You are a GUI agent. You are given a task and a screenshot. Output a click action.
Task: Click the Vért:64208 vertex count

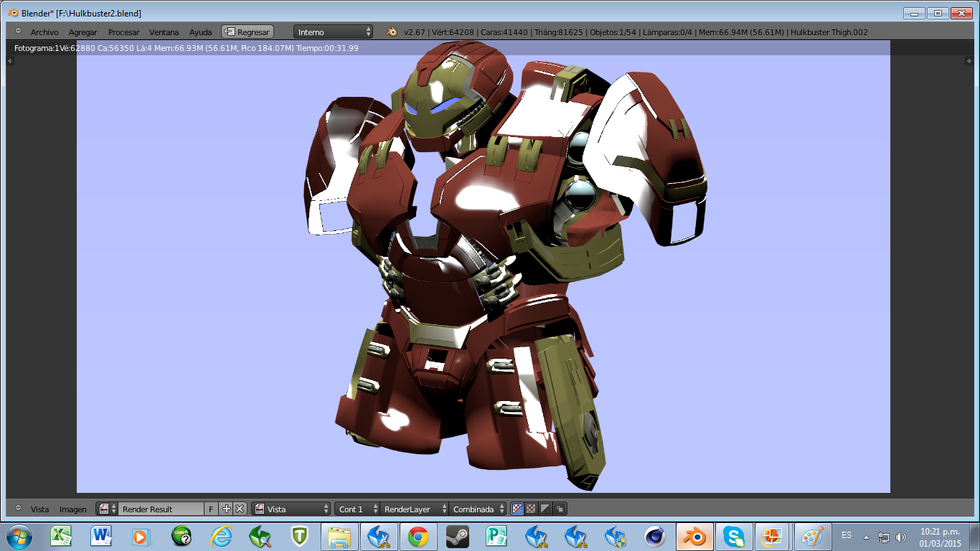pos(451,32)
